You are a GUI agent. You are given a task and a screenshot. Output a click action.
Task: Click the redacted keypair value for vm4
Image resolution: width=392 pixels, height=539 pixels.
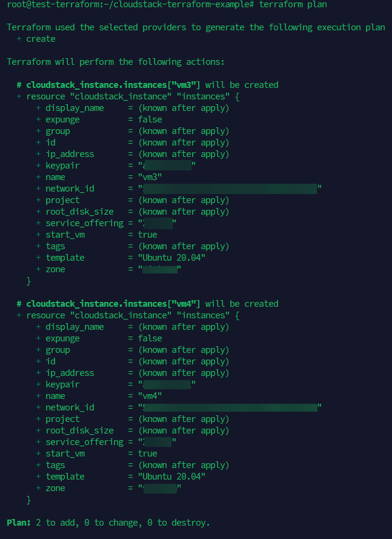coord(167,384)
